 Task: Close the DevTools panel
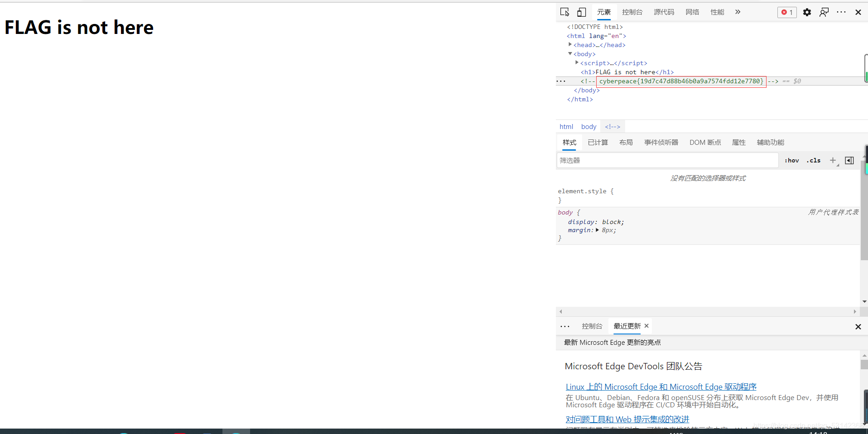[858, 12]
